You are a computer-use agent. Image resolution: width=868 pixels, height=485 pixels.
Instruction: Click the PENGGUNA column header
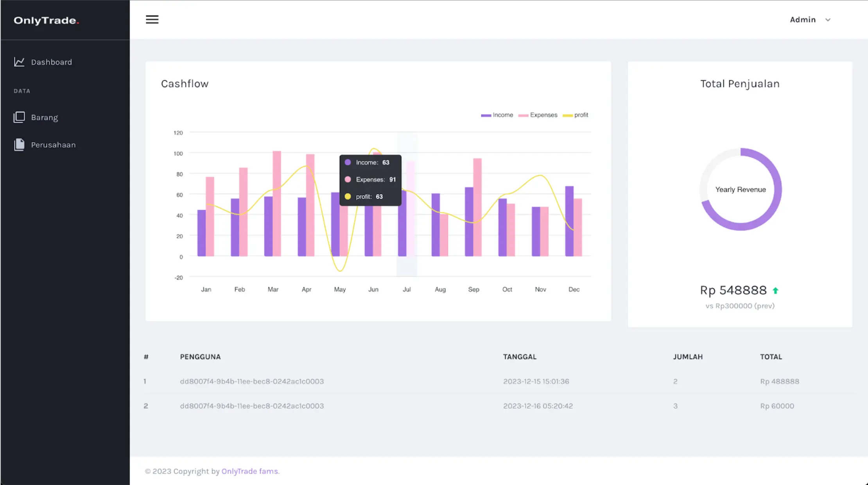click(x=200, y=357)
